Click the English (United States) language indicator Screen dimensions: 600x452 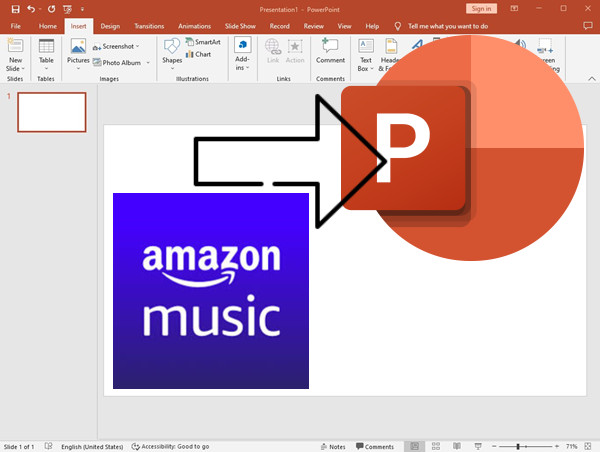(x=92, y=447)
